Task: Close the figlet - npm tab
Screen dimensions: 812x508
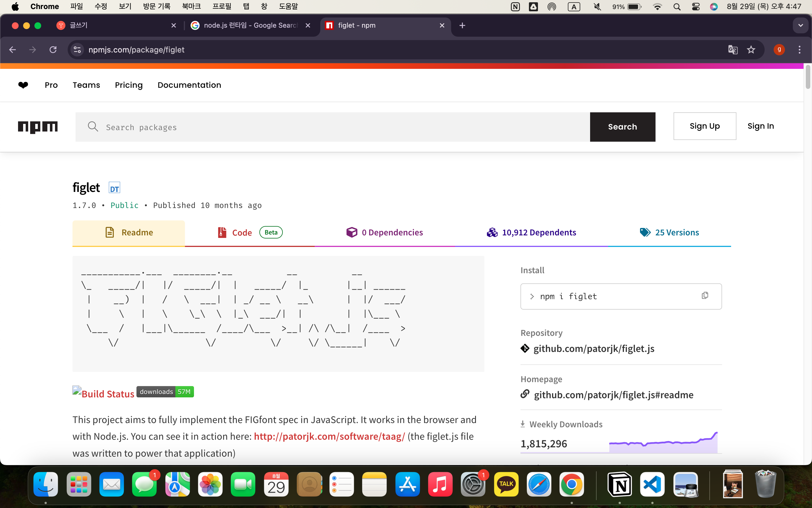Action: tap(442, 25)
